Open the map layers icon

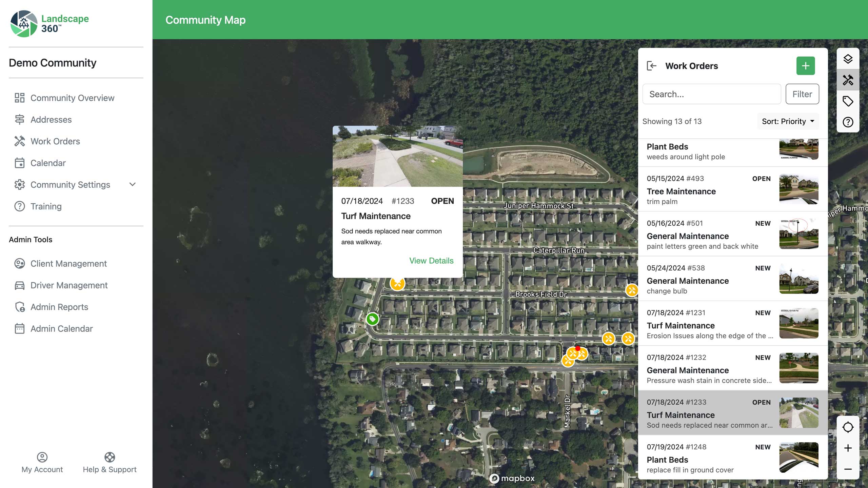[848, 59]
